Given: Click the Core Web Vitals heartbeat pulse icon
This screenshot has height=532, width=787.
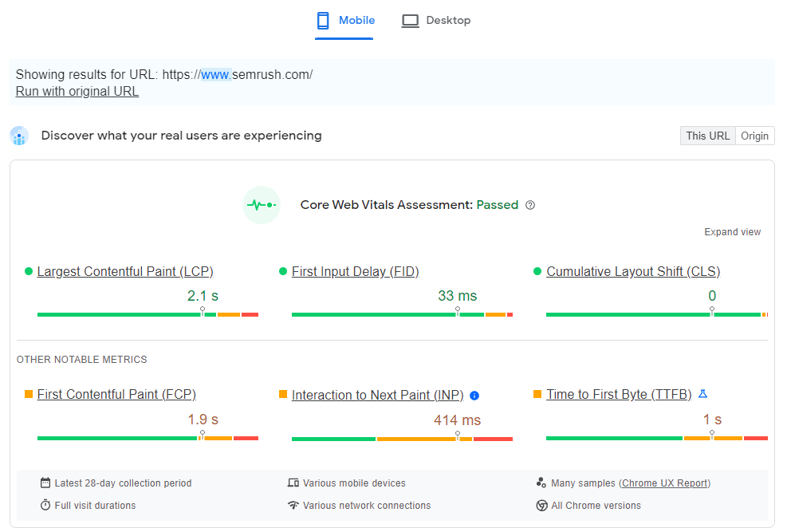Looking at the screenshot, I should point(262,205).
